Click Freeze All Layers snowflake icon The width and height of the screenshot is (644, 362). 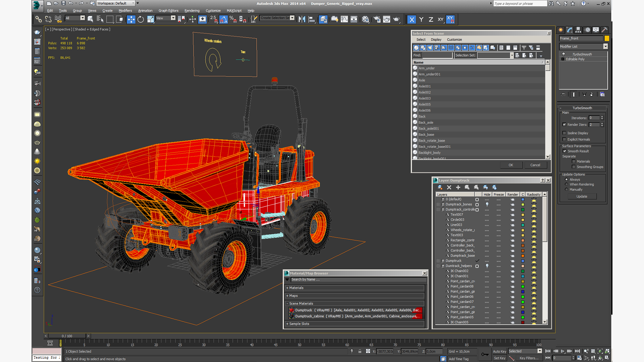494,187
